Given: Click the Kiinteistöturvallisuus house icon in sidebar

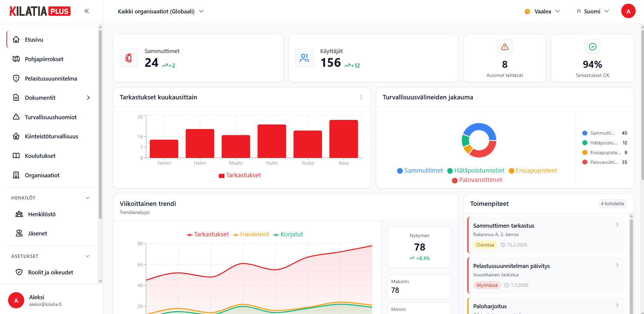Looking at the screenshot, I should coord(16,136).
